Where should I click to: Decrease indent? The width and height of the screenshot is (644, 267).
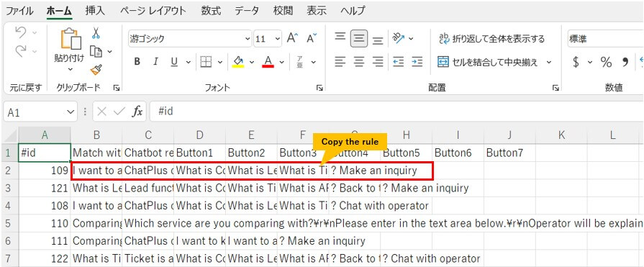click(x=399, y=62)
